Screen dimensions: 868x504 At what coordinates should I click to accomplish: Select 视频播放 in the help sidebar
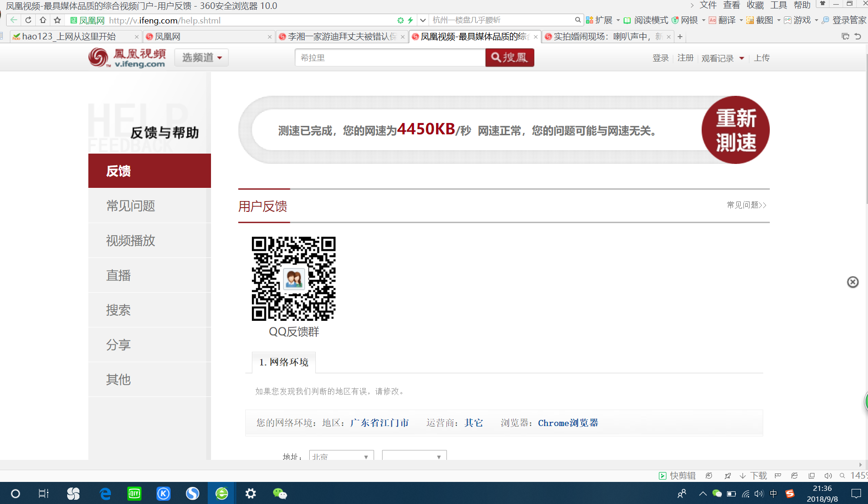(149, 240)
